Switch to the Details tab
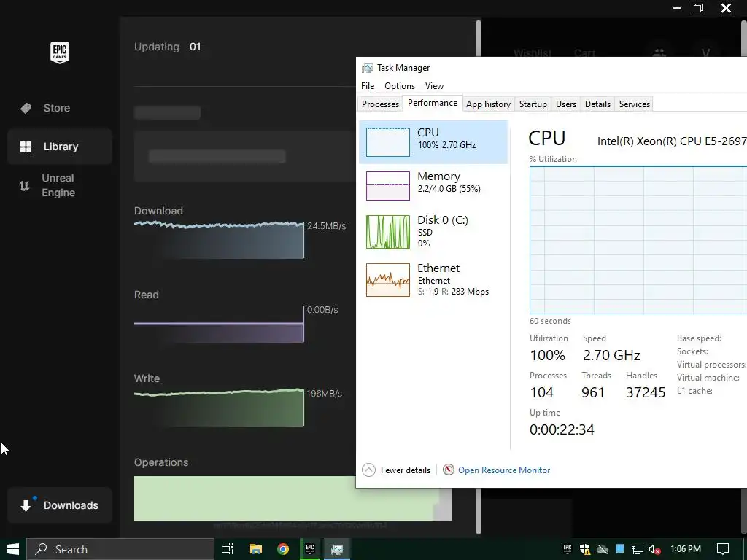 click(597, 104)
